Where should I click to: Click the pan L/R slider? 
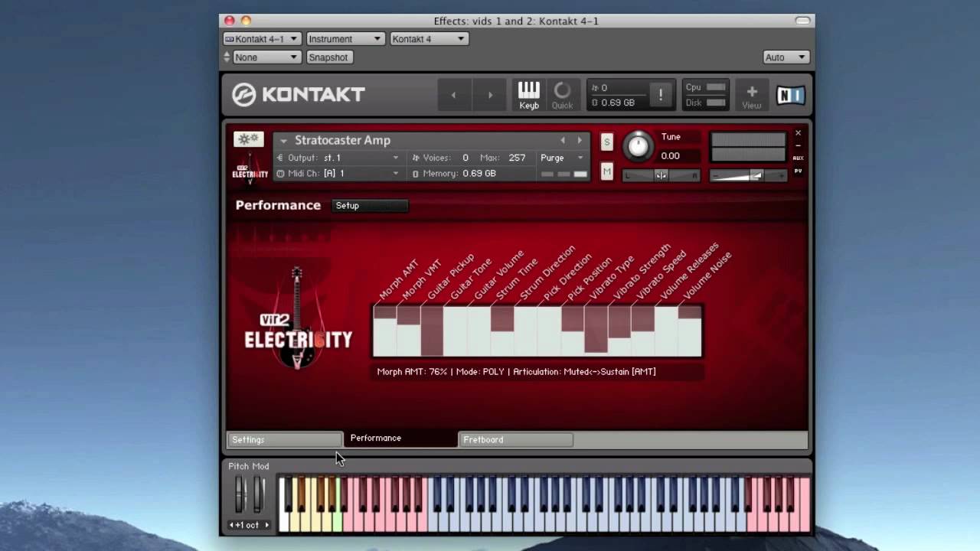pyautogui.click(x=661, y=176)
